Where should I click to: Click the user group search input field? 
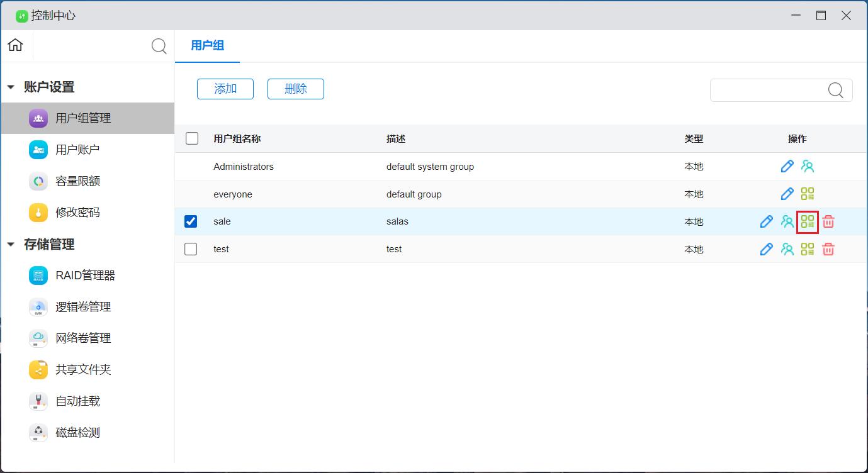point(768,91)
